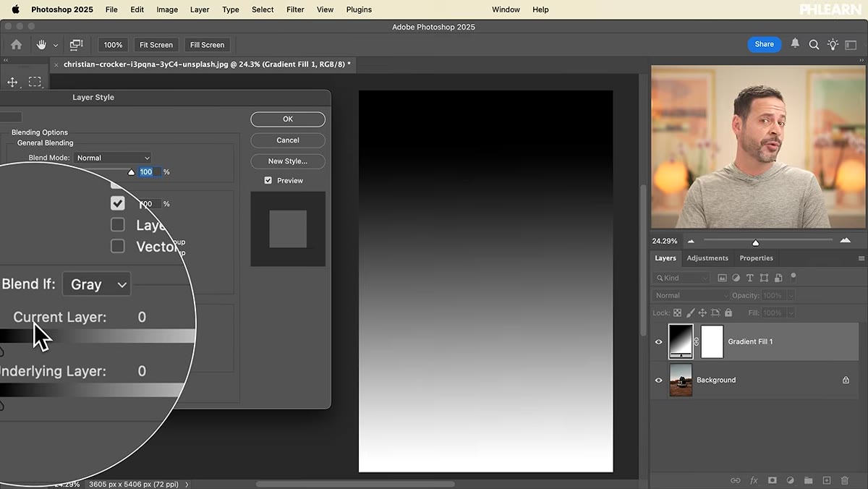
Task: Add a layer mask
Action: click(x=773, y=480)
